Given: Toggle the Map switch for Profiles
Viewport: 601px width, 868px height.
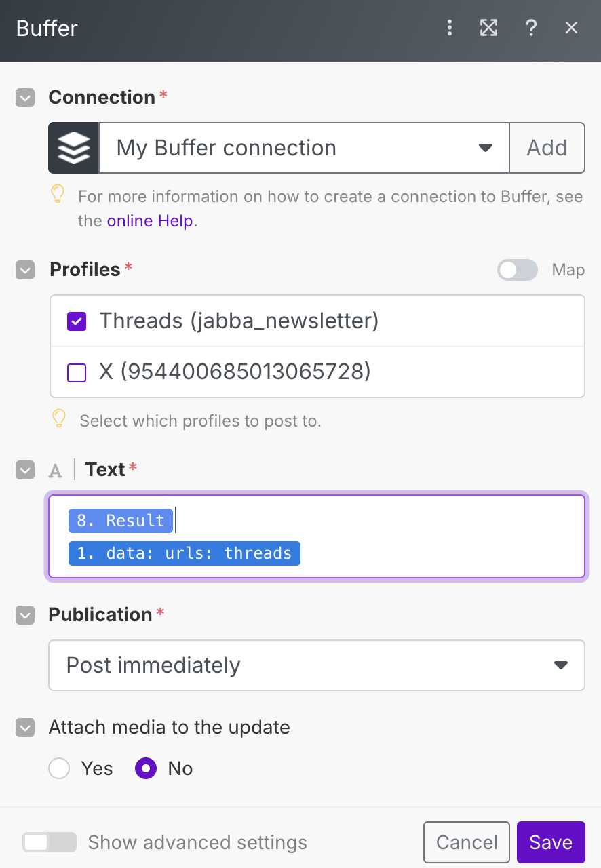Looking at the screenshot, I should click(x=518, y=270).
